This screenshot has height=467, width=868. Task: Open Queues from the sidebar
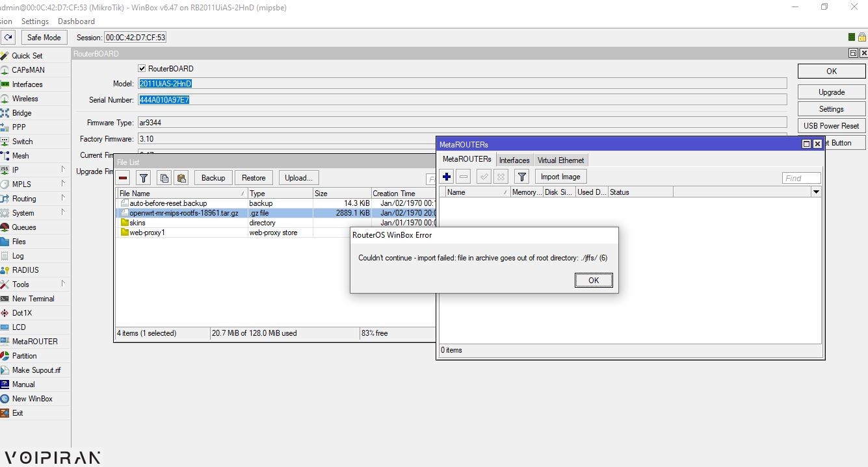pos(24,227)
